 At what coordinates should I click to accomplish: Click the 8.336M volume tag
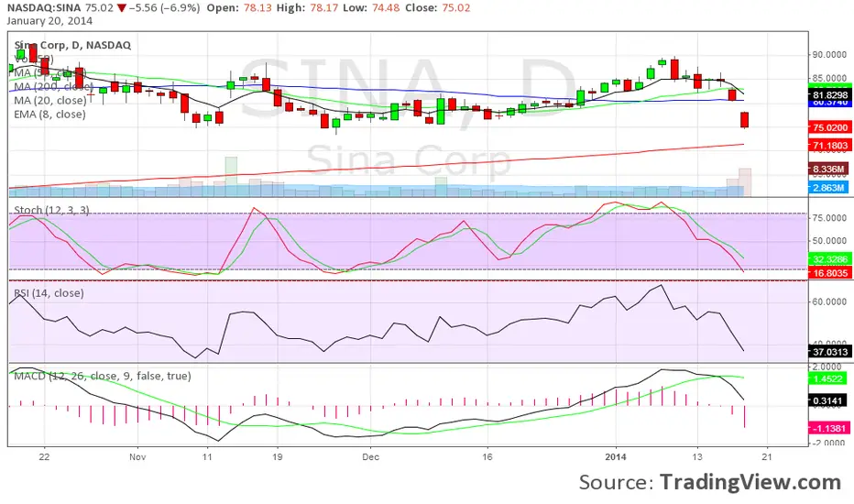tap(827, 170)
